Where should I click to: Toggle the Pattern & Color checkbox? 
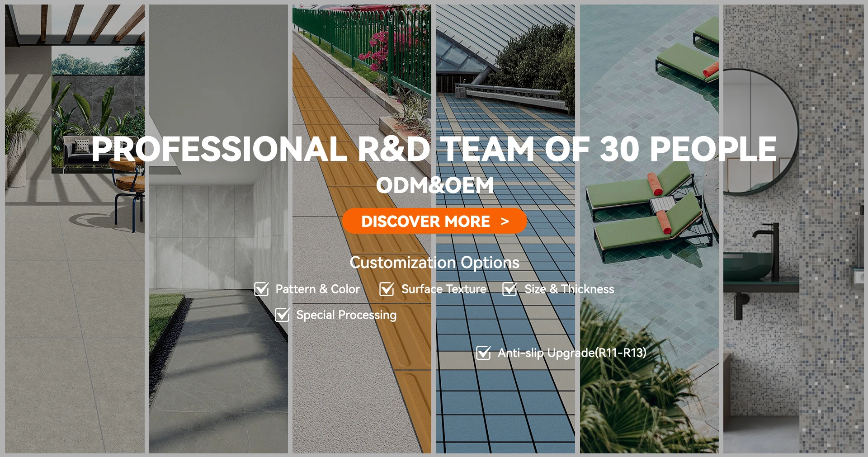(x=261, y=289)
